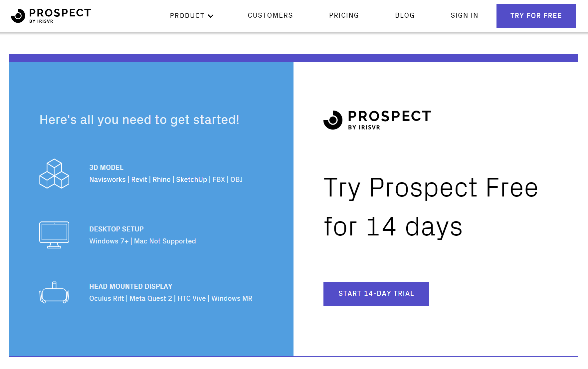Screen dimensions: 588x369
Task: Start the 14-day trial
Action: (x=376, y=293)
